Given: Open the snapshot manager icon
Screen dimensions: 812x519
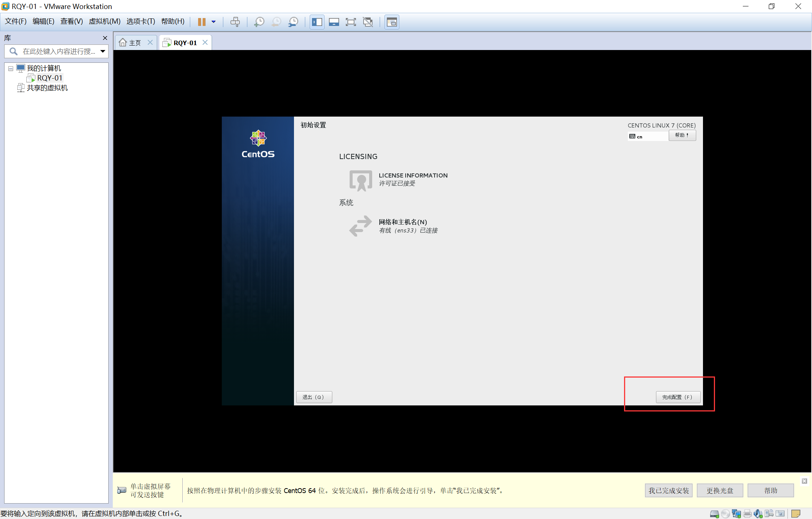Looking at the screenshot, I should [293, 22].
